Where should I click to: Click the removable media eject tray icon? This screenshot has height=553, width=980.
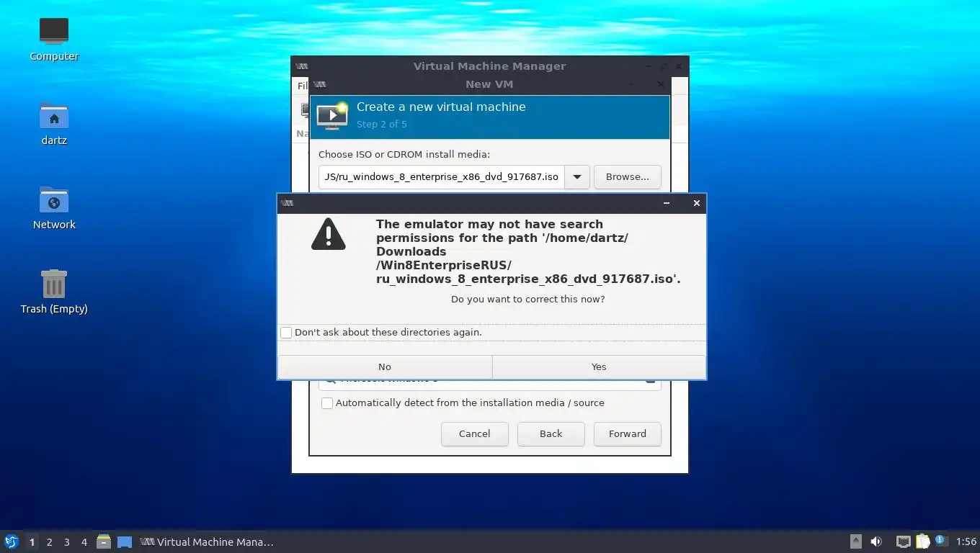point(856,541)
